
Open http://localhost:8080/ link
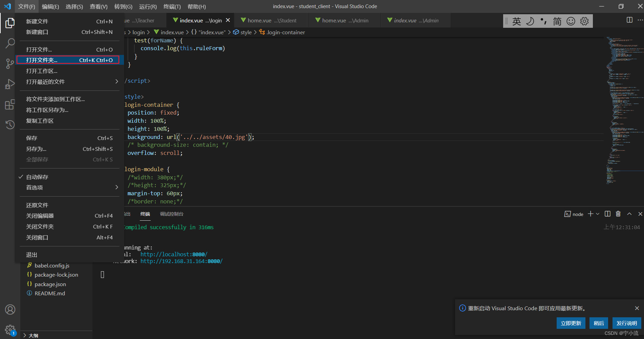(174, 254)
